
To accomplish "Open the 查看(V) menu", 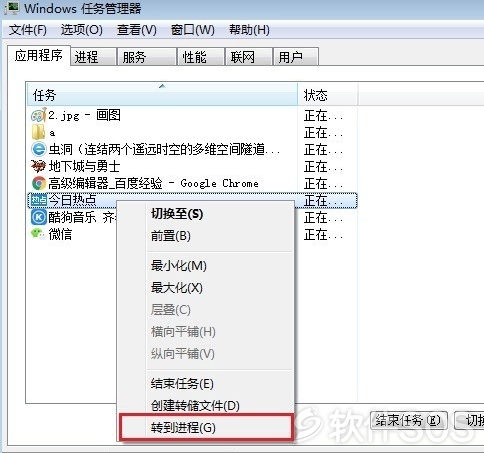I will click(137, 30).
